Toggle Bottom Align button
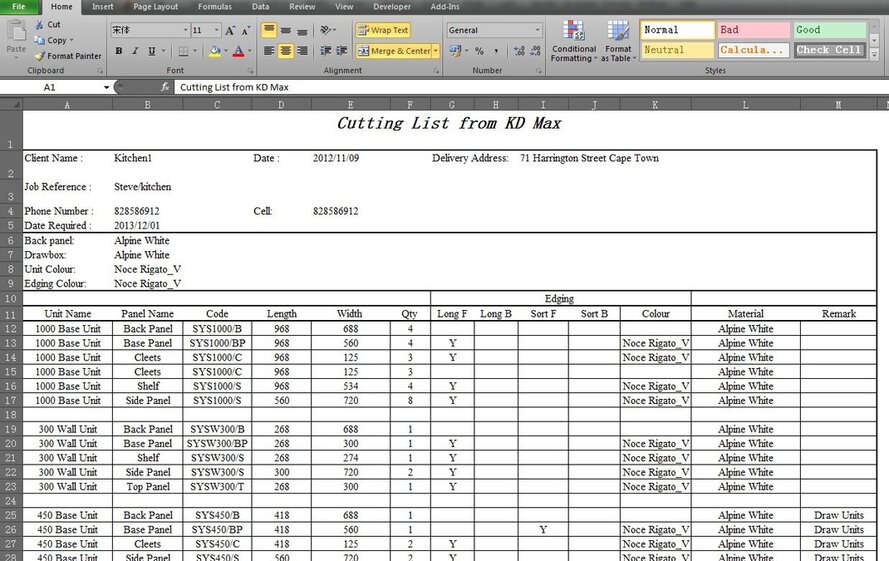This screenshot has height=561, width=889. [302, 30]
